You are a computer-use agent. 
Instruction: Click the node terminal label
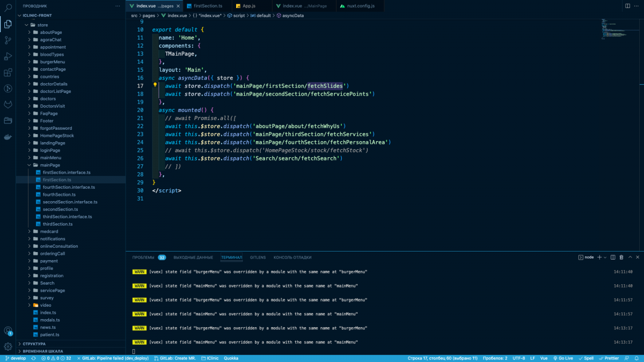[586, 257]
